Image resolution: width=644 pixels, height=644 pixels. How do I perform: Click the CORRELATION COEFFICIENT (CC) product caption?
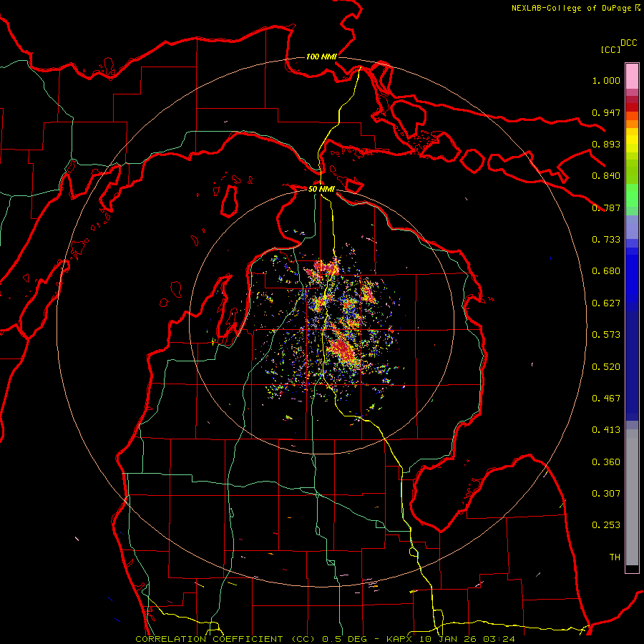point(225,639)
